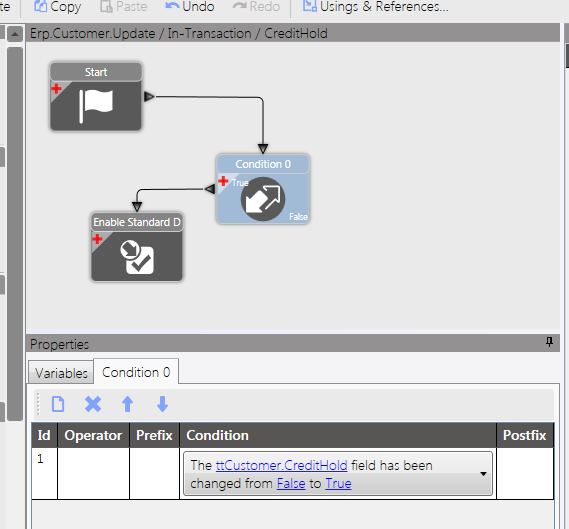Click the red plus on the Condition 0 node
This screenshot has width=569, height=529.
click(223, 181)
